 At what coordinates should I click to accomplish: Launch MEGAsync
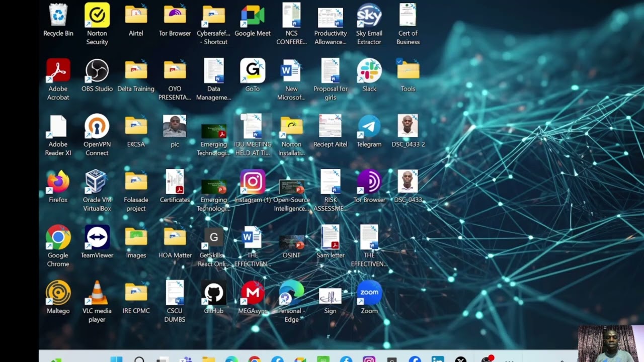[x=253, y=293]
